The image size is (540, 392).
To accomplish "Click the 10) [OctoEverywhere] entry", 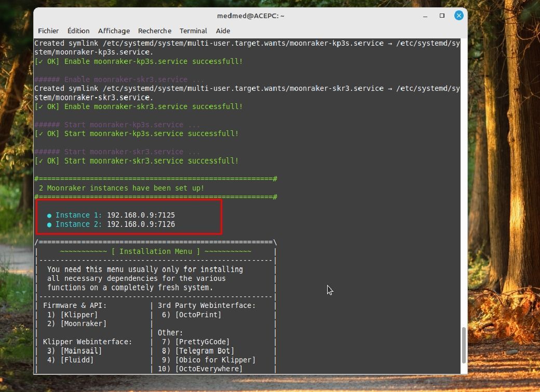I will 200,369.
